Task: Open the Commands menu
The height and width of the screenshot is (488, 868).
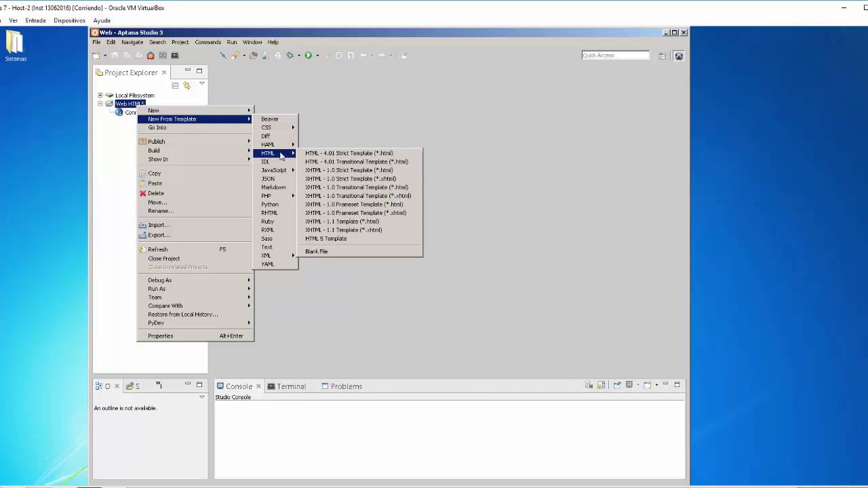Action: tap(208, 42)
